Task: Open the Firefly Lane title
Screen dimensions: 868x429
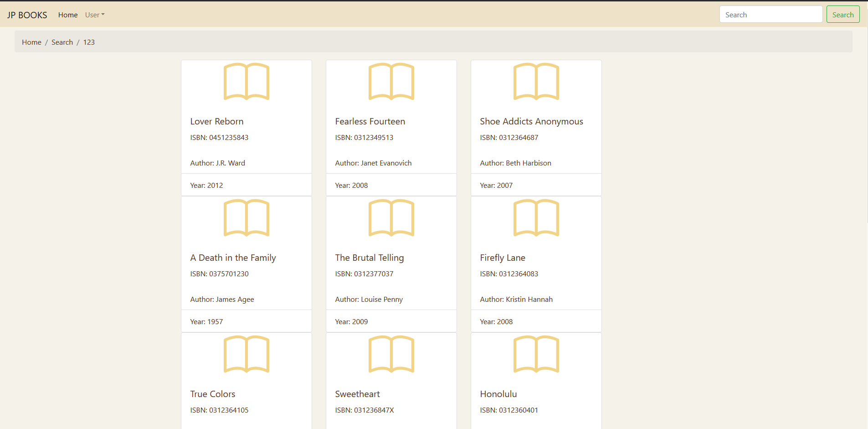Action: 503,258
